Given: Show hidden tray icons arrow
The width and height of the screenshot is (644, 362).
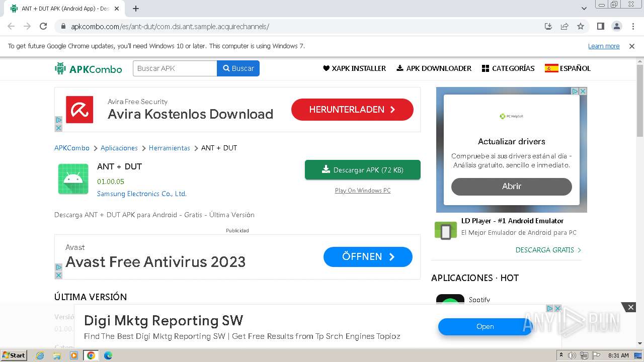Looking at the screenshot, I should pos(561,355).
